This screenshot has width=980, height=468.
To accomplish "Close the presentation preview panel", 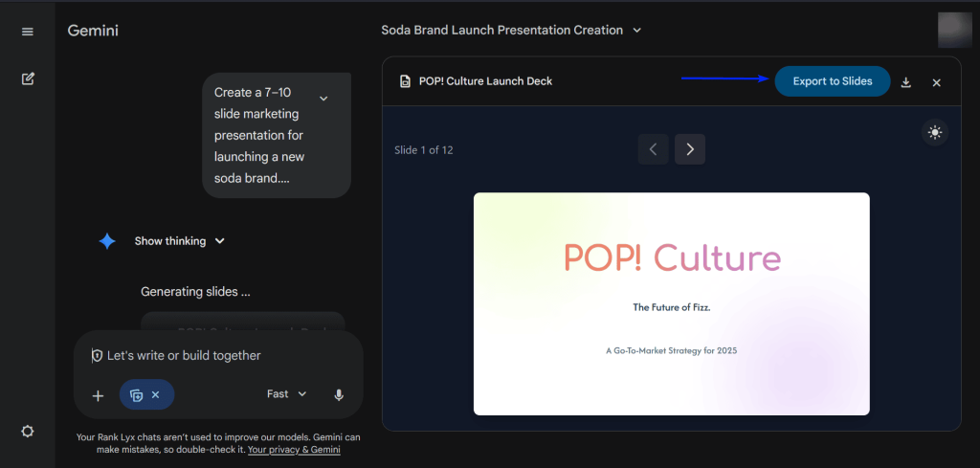I will 937,82.
